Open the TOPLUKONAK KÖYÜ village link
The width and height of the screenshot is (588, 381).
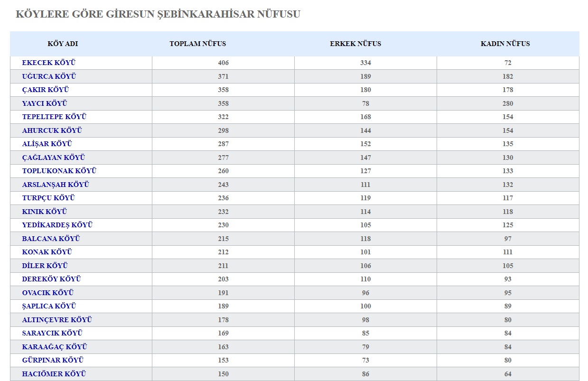59,171
